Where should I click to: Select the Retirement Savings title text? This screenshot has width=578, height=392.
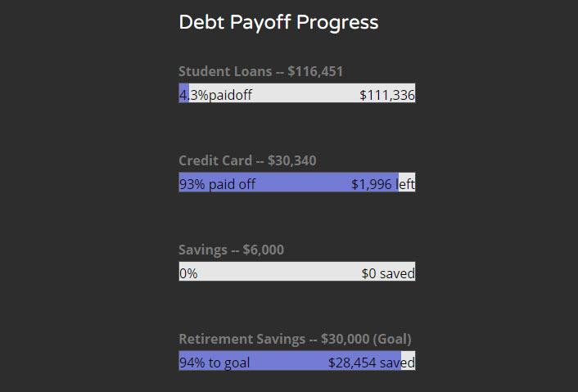pyautogui.click(x=242, y=339)
